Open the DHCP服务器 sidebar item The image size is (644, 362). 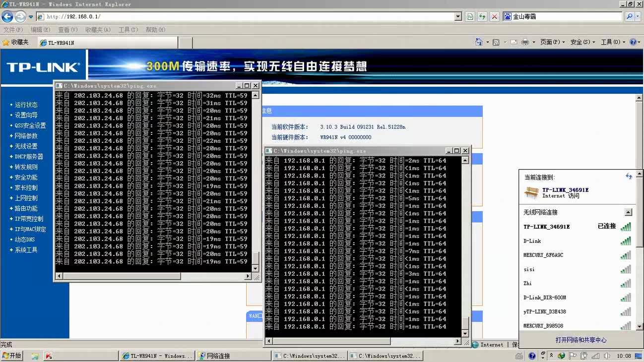coord(29,157)
